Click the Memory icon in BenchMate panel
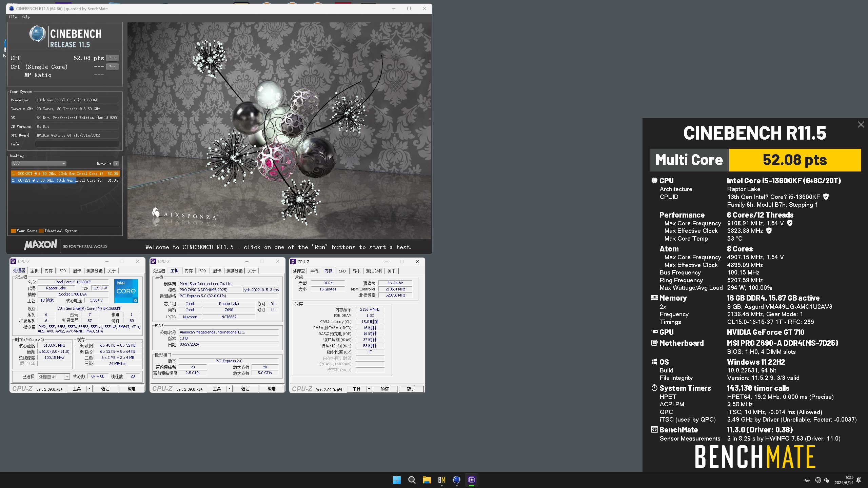This screenshot has width=868, height=488. click(654, 298)
